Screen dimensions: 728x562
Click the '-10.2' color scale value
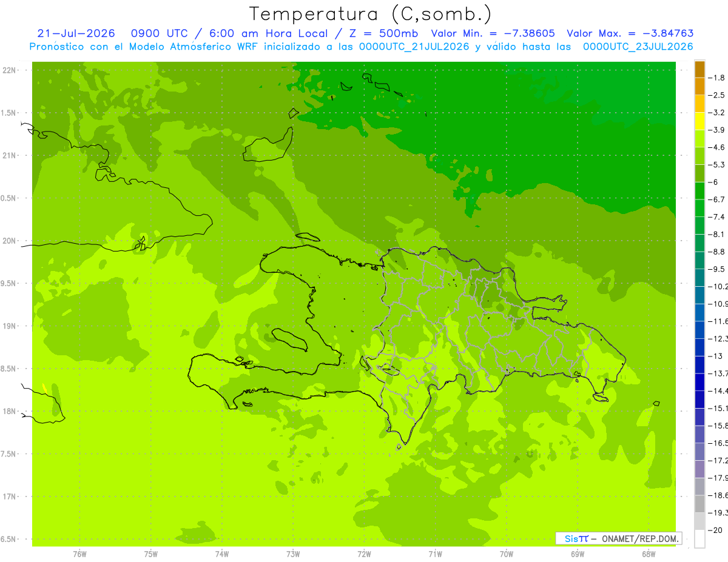[718, 286]
